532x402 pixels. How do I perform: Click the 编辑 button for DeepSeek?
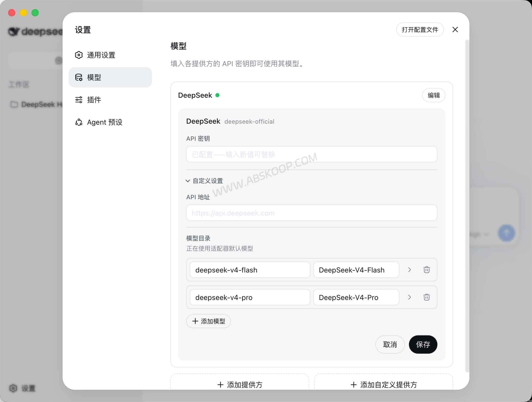tap(434, 95)
